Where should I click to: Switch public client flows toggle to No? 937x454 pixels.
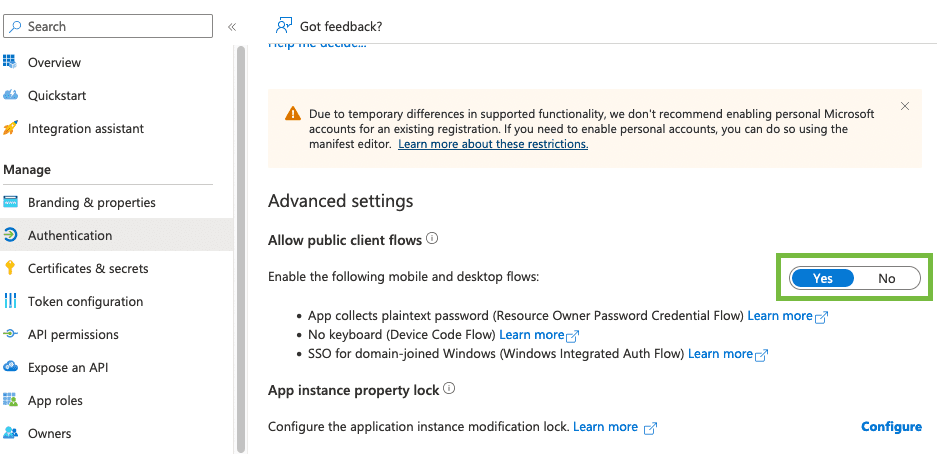click(886, 278)
